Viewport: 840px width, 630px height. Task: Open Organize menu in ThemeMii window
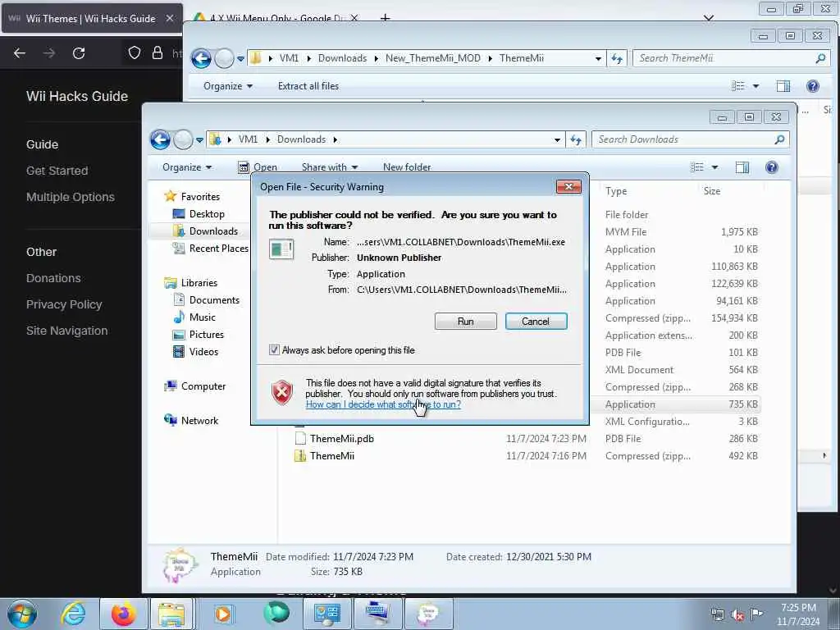228,85
